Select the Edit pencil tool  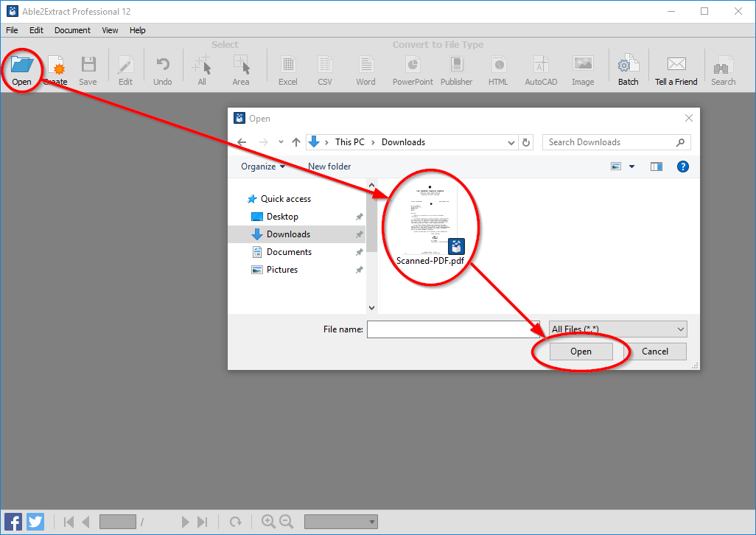point(125,65)
